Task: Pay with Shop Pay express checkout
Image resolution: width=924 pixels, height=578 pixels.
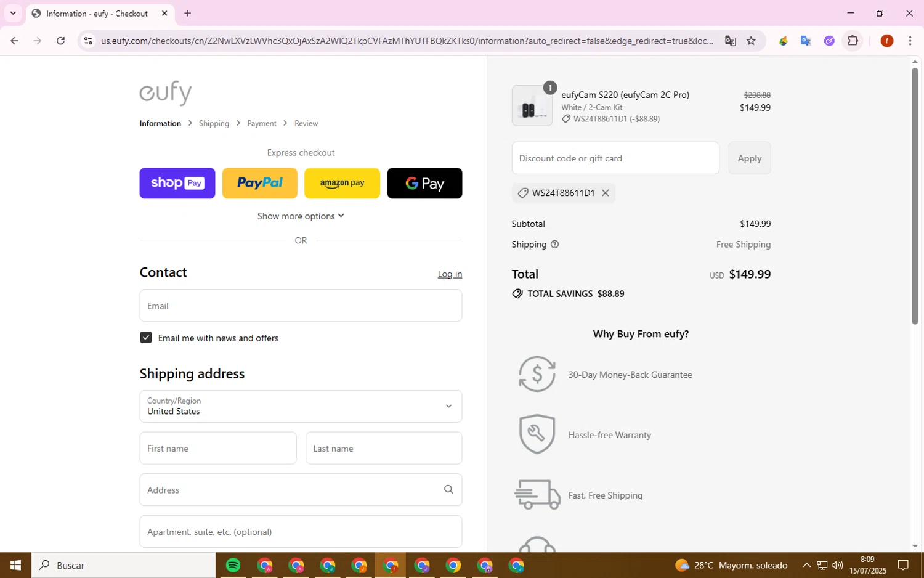Action: click(x=177, y=183)
